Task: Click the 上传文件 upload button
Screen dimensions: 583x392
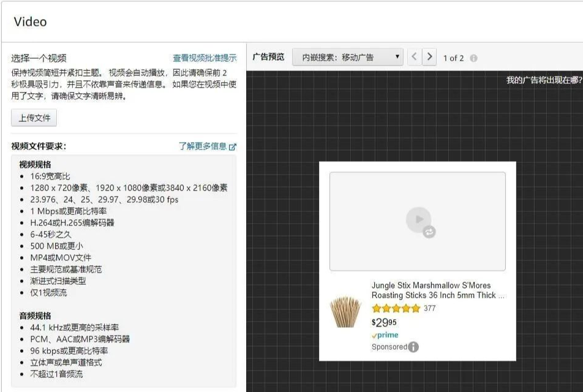Action: click(x=34, y=118)
